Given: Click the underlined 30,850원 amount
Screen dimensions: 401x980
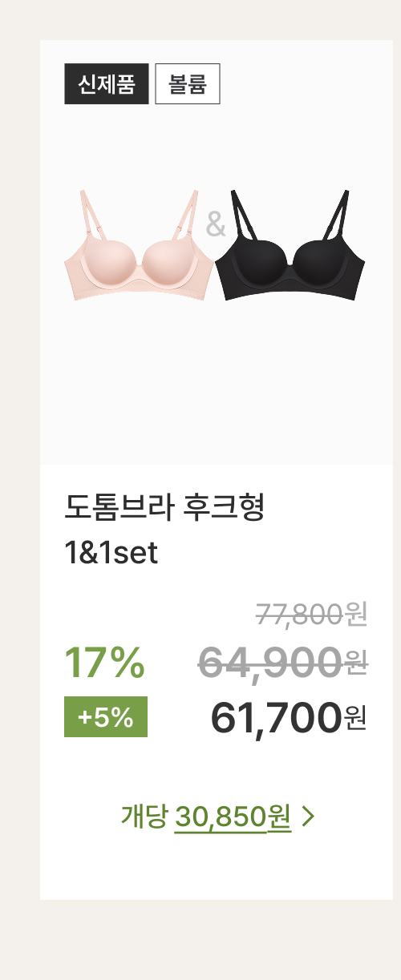Looking at the screenshot, I should click(x=233, y=817).
